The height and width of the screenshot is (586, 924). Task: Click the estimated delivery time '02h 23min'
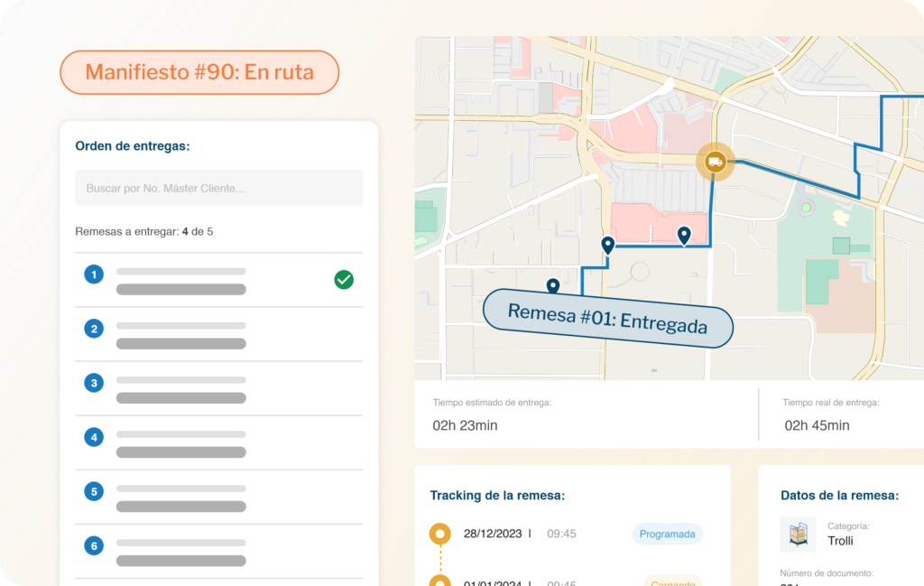coord(465,425)
